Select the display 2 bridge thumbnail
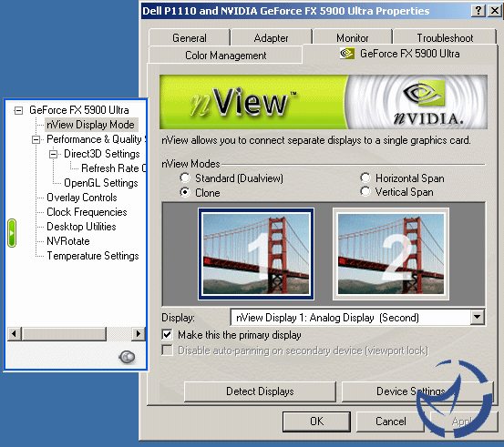Screen dimensions: 504x447 point(391,254)
